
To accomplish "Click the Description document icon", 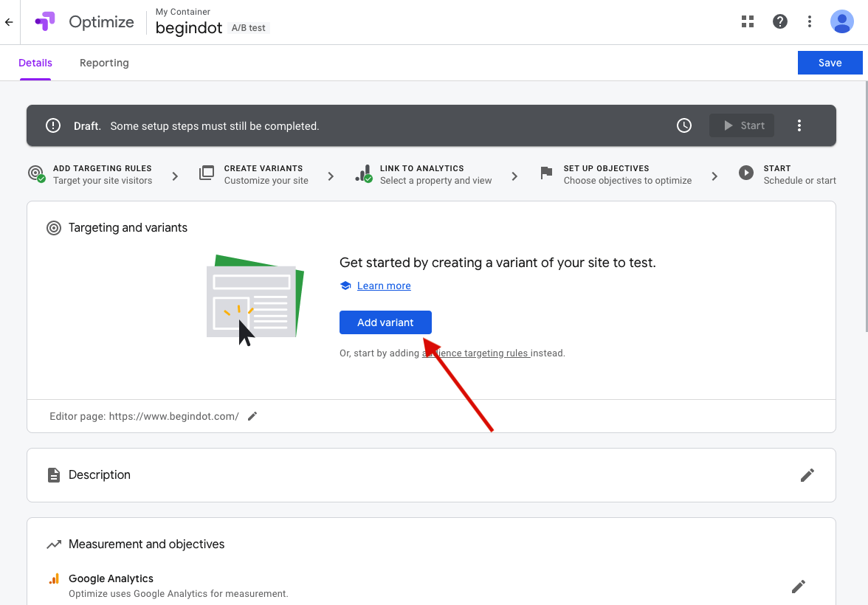I will tap(54, 475).
